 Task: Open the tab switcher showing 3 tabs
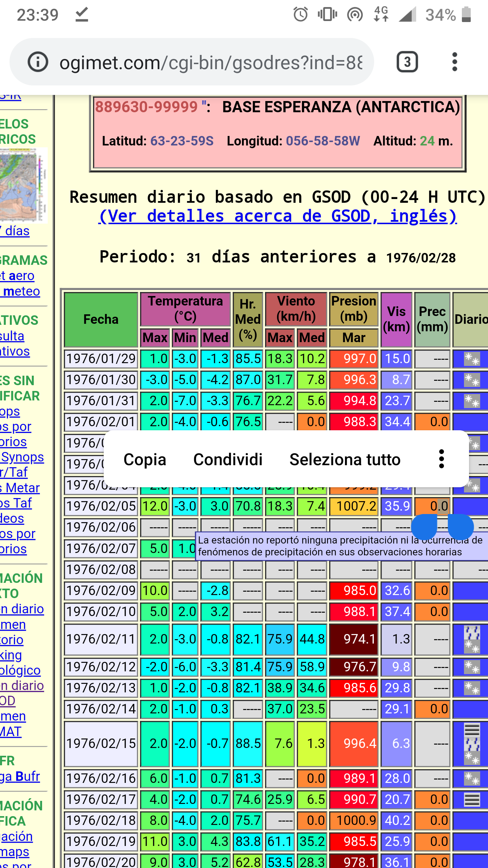tap(407, 62)
